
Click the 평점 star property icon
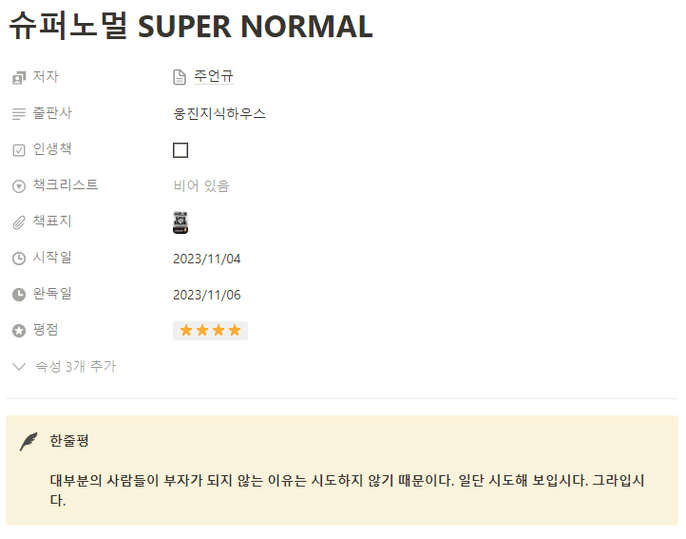point(19,331)
